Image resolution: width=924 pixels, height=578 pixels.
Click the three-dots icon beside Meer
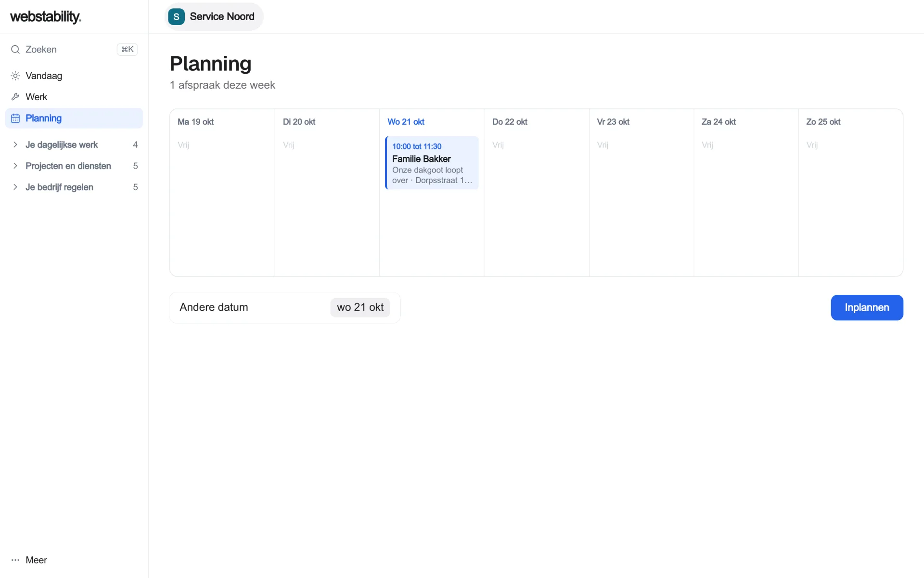tap(15, 560)
